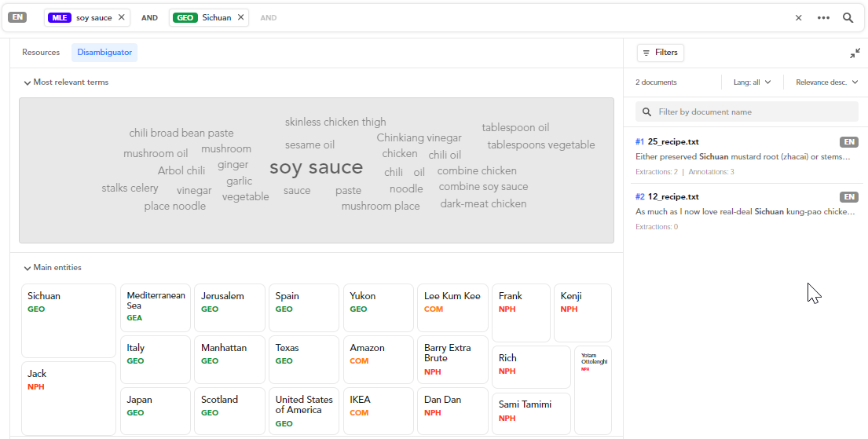
Task: Open the 12_recipe.txt document
Action: [x=673, y=197]
